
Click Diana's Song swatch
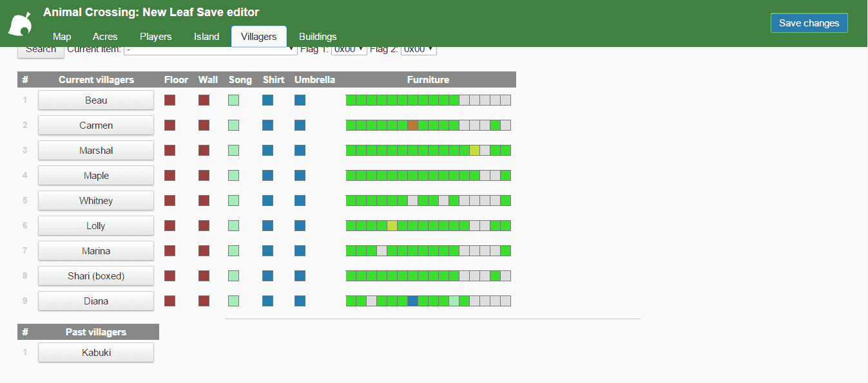tap(233, 301)
